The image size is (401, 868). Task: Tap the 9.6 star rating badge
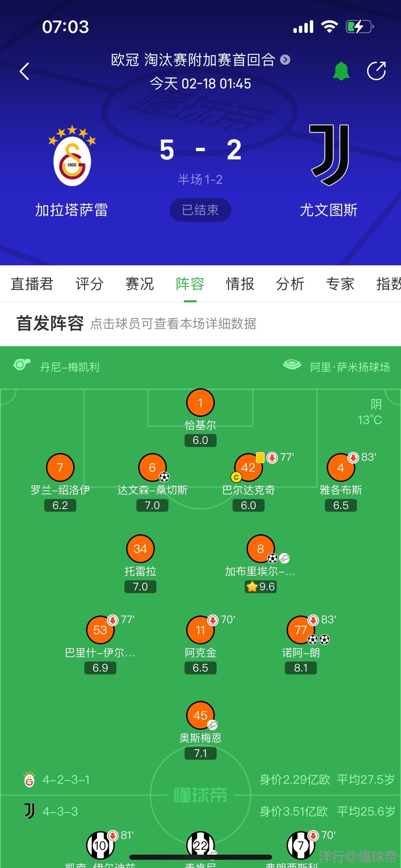(x=261, y=587)
